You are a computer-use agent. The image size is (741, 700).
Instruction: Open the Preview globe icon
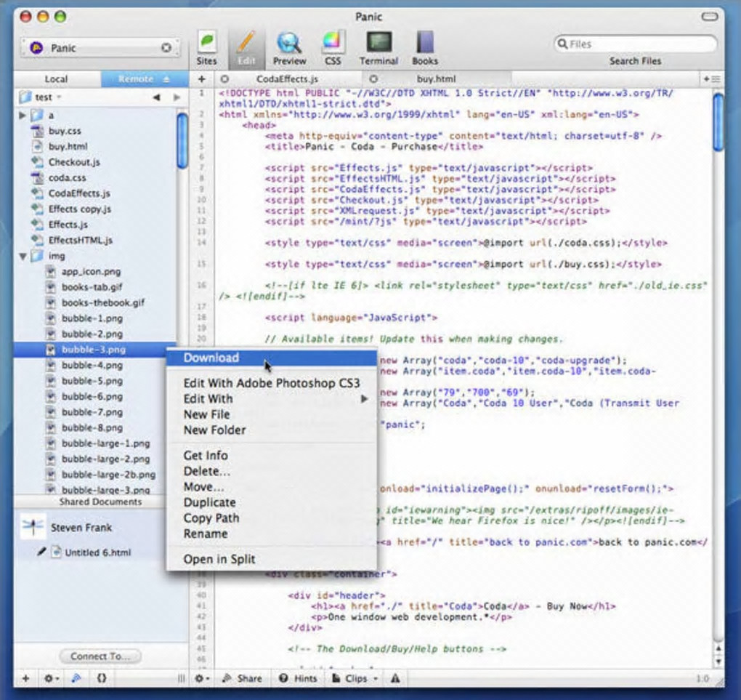(289, 42)
